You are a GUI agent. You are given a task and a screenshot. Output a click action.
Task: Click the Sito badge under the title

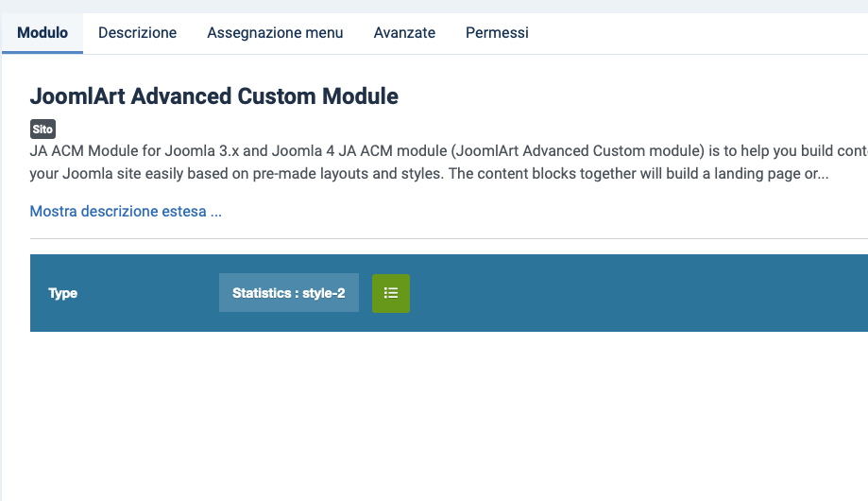43,129
